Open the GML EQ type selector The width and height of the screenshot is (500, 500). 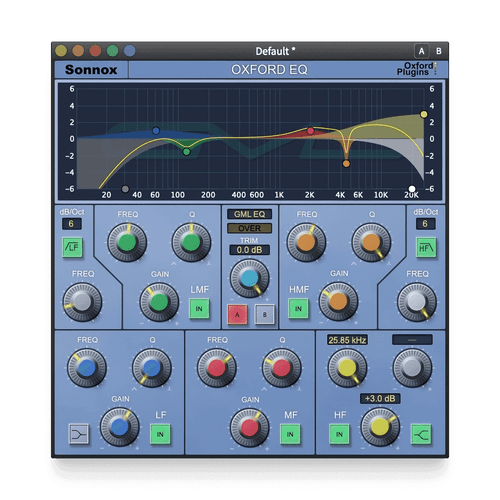click(249, 214)
